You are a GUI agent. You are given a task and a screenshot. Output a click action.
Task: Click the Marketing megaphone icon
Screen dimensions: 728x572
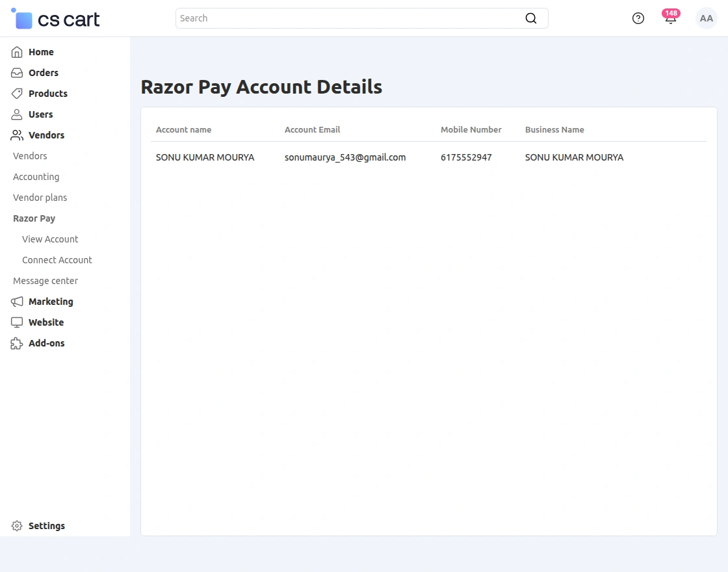(x=16, y=302)
